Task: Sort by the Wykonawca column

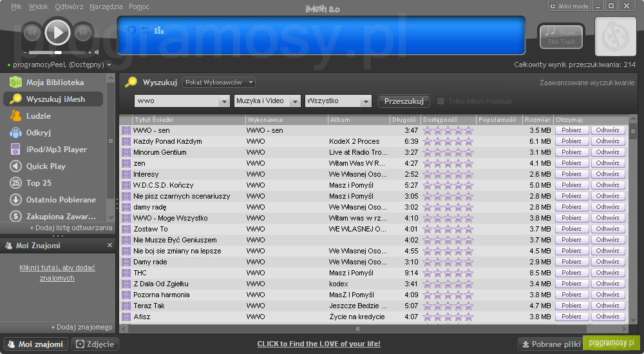Action: tap(287, 120)
